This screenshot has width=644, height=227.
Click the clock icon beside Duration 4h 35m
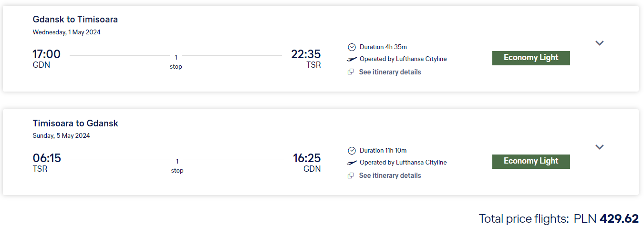pyautogui.click(x=352, y=47)
